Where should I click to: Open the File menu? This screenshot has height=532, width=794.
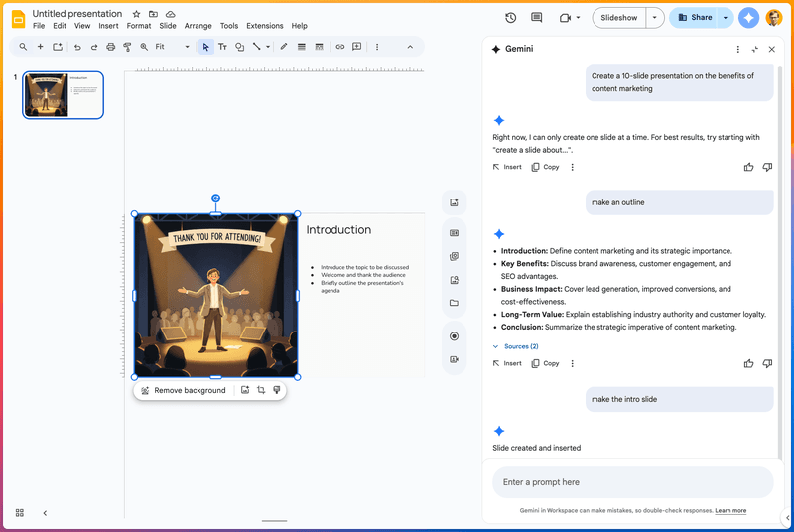click(39, 26)
